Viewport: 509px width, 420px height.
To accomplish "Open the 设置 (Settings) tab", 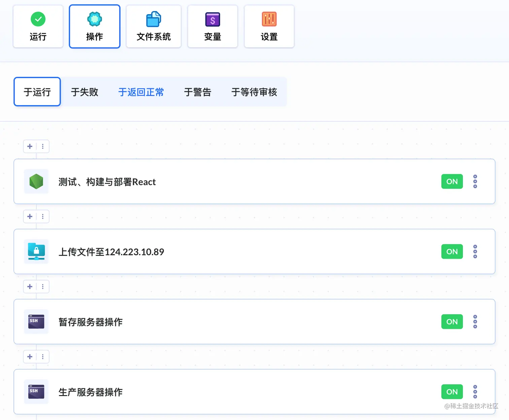I will (x=269, y=27).
